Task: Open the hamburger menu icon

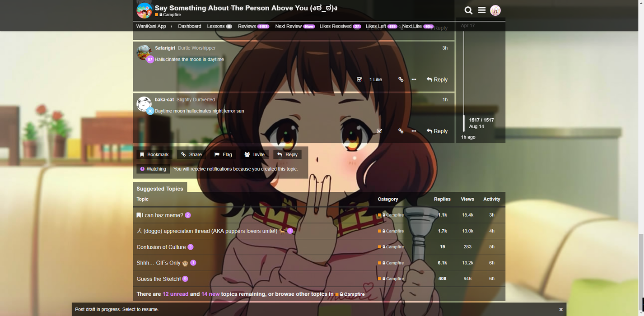Action: [482, 10]
